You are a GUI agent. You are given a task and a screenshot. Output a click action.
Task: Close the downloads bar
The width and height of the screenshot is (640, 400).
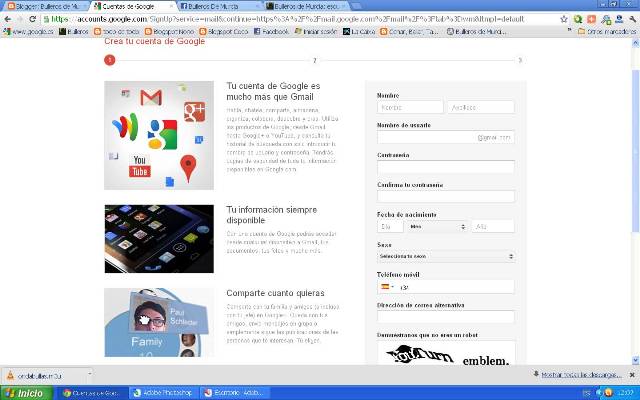pos(632,375)
